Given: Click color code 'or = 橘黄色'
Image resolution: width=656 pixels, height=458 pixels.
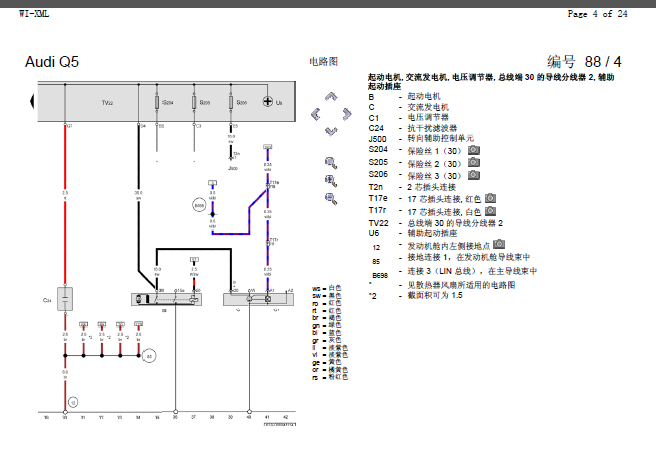Looking at the screenshot, I should pyautogui.click(x=330, y=370).
